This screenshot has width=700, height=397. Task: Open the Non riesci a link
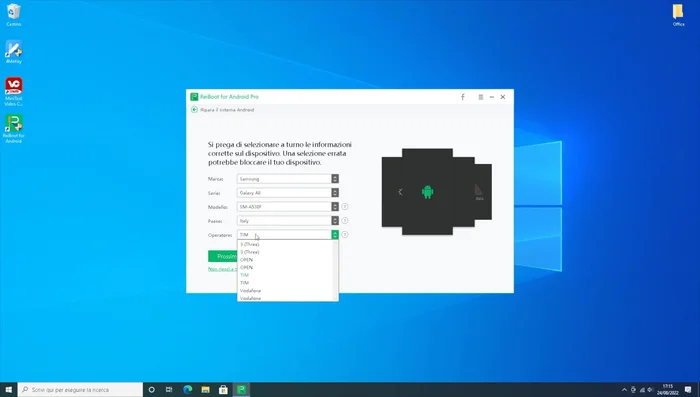coord(222,269)
